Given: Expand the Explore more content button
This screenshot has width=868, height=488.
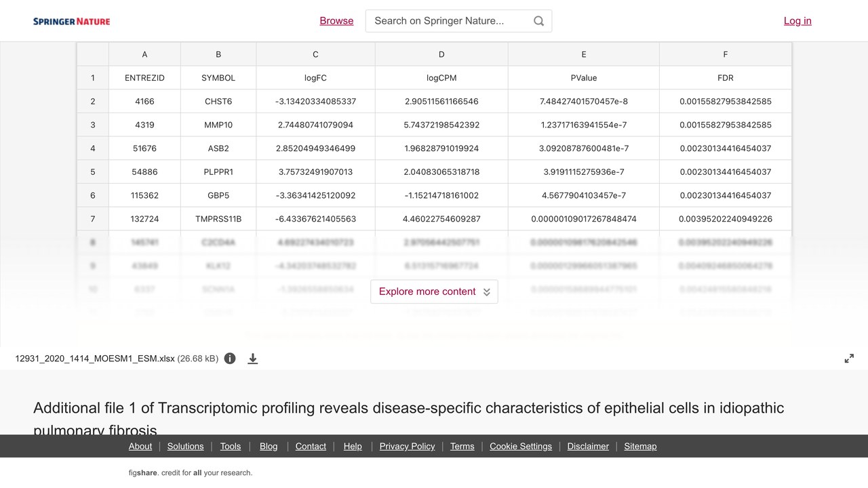Looking at the screenshot, I should tap(434, 291).
